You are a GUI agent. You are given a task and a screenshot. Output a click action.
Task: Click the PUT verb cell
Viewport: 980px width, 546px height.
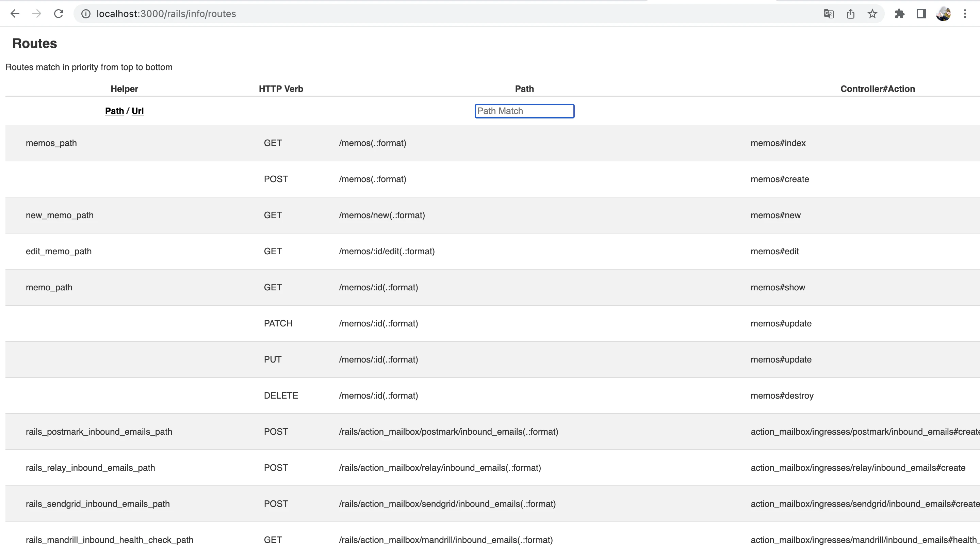tap(273, 359)
